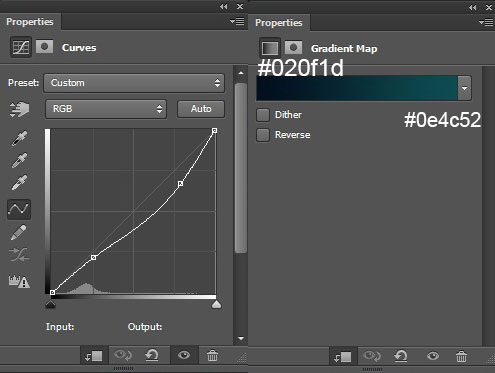
Task: Close the Gradient Map Properties panel
Action: point(489,7)
